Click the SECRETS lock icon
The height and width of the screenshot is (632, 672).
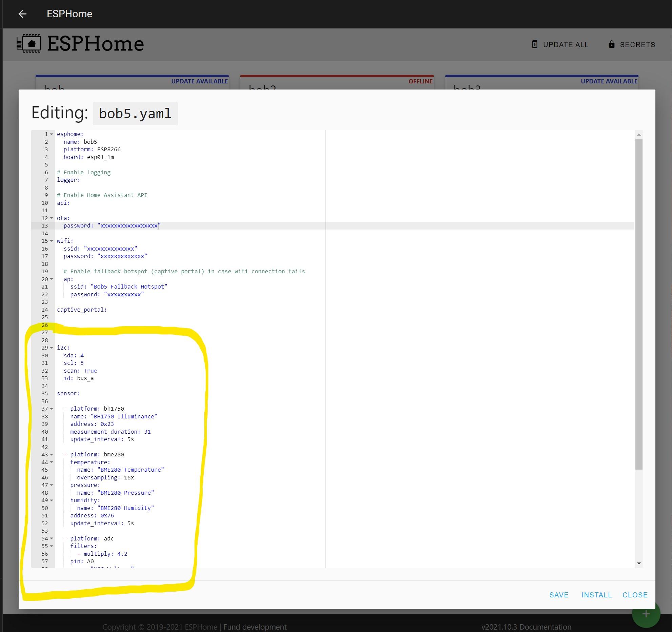tap(613, 44)
